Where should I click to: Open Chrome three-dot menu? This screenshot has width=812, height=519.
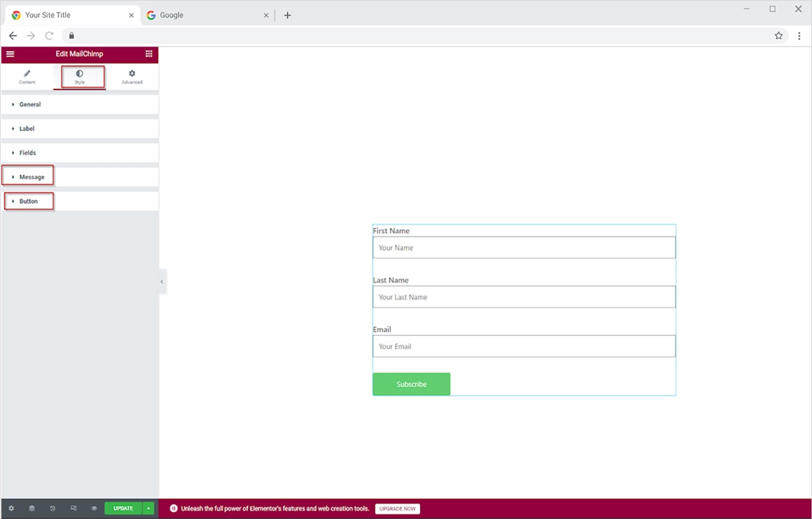pos(799,36)
